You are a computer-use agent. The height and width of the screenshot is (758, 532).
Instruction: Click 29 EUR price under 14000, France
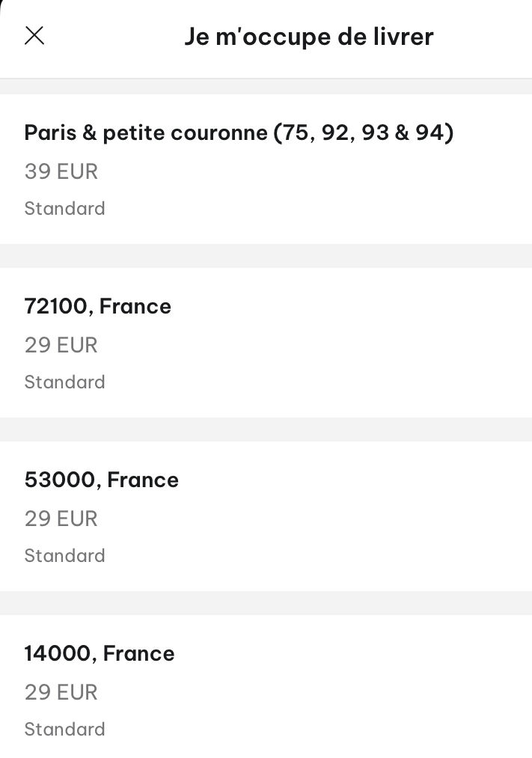click(x=61, y=692)
